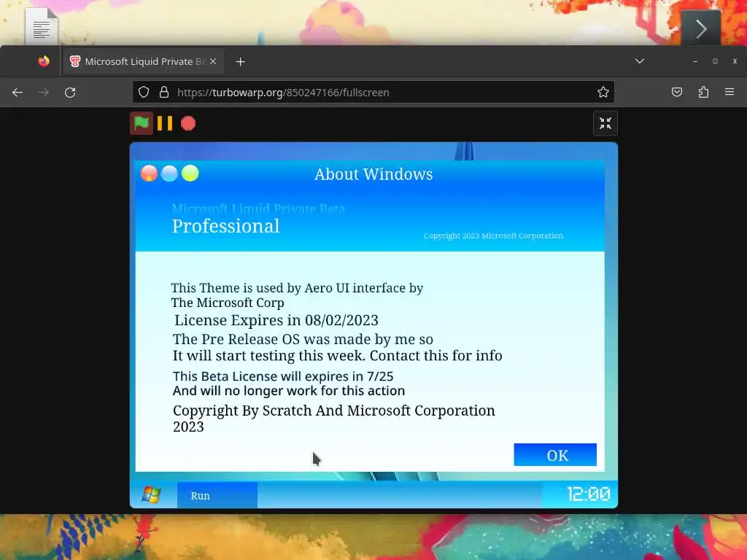The width and height of the screenshot is (747, 560).
Task: Open the shield tracking protection icon
Action: (144, 93)
